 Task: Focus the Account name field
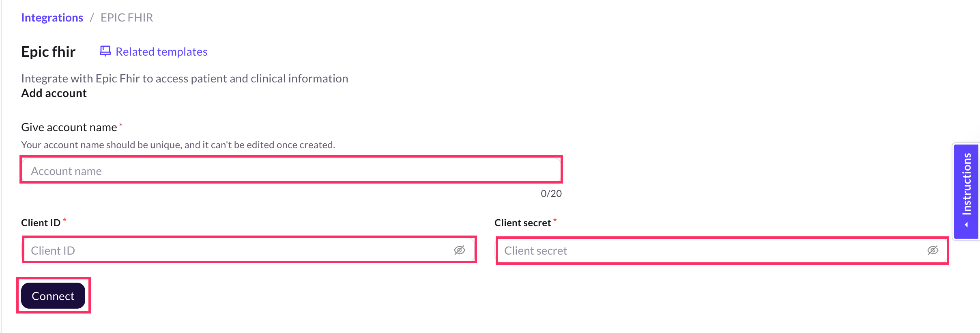tap(284, 171)
